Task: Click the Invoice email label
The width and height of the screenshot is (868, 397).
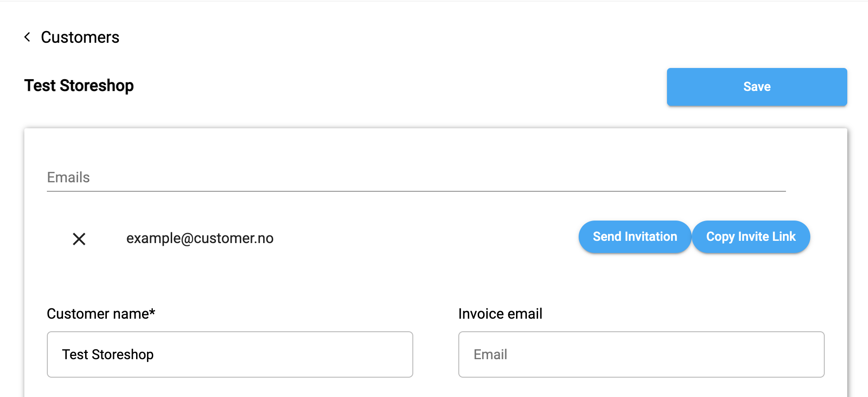Action: [500, 314]
